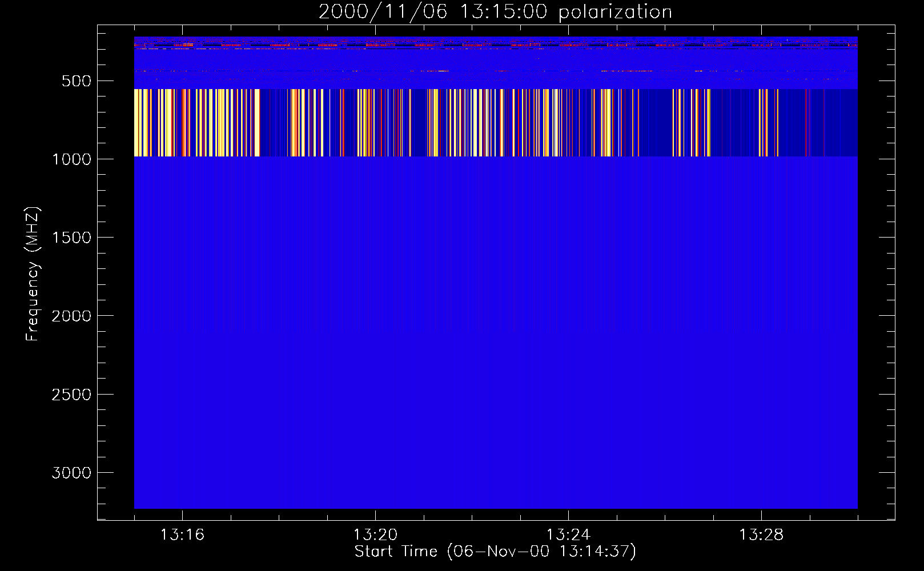Screen dimensions: 924x571
Task: Click the 2500 frequency tick label
Action: click(x=71, y=395)
